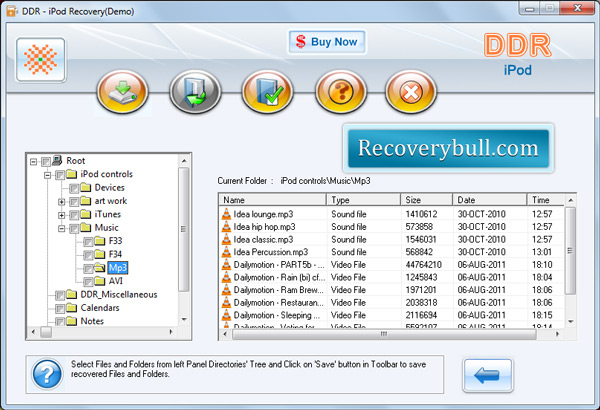Click the Buy Now button
The image size is (600, 410).
[327, 42]
